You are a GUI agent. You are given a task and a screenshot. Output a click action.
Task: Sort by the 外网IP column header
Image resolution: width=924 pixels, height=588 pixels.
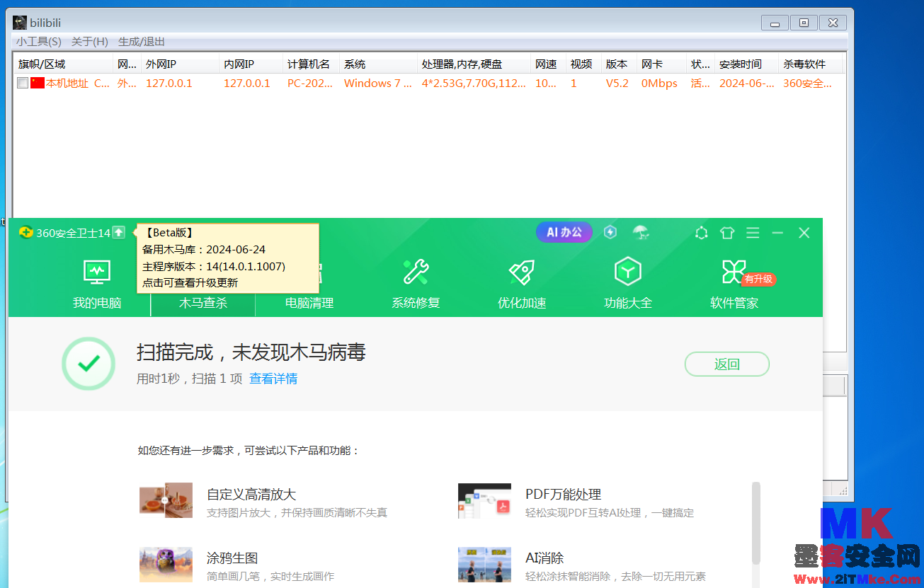[x=180, y=64]
